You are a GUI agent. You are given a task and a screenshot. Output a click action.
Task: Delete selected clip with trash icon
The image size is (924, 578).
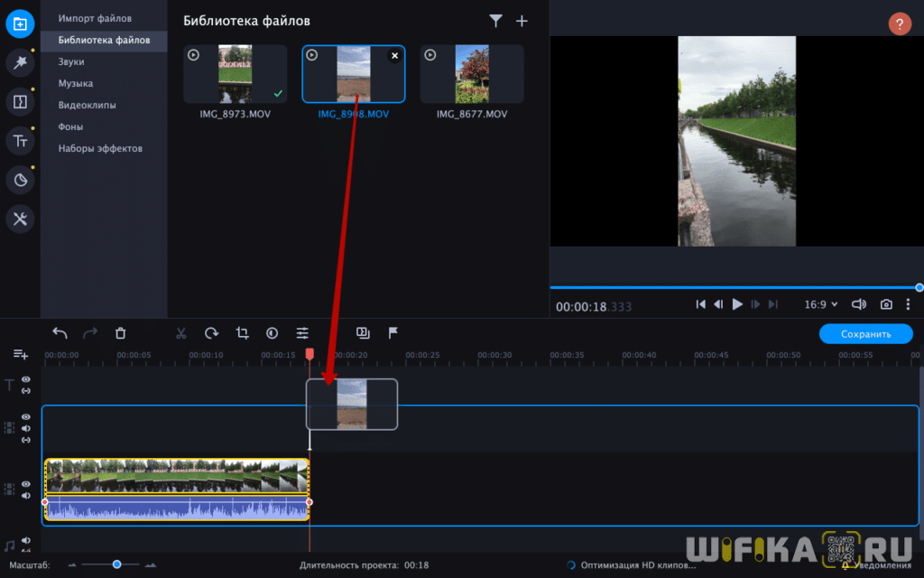(x=121, y=333)
